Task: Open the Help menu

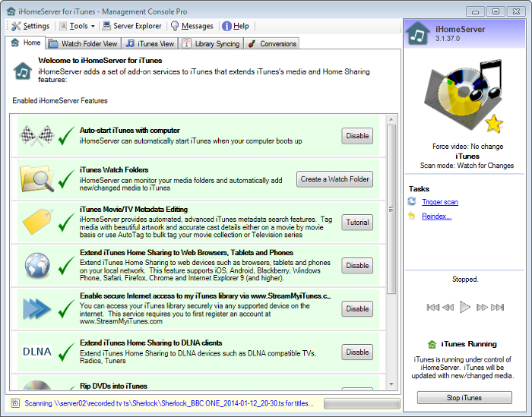Action: click(x=236, y=26)
